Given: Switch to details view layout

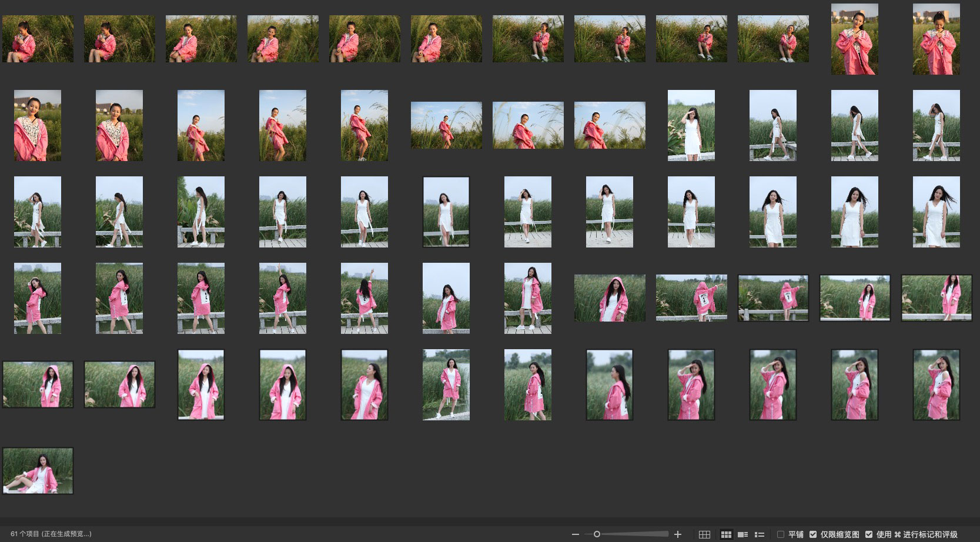Looking at the screenshot, I should 742,534.
